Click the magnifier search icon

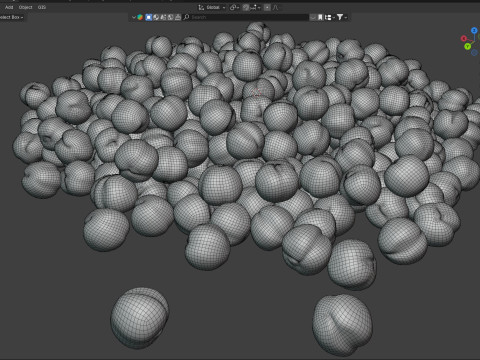point(186,17)
